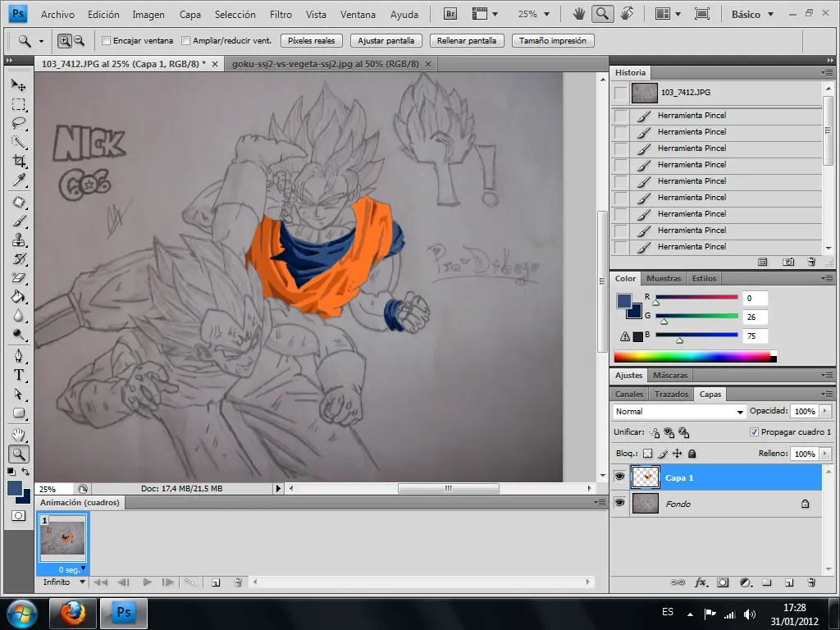
Task: Toggle lock position
Action: 677,454
